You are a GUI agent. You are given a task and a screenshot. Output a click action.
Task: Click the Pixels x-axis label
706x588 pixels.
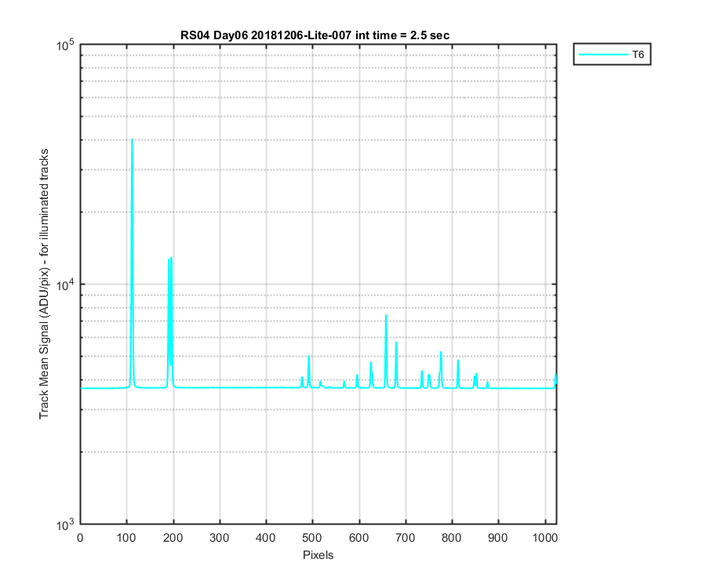[318, 555]
